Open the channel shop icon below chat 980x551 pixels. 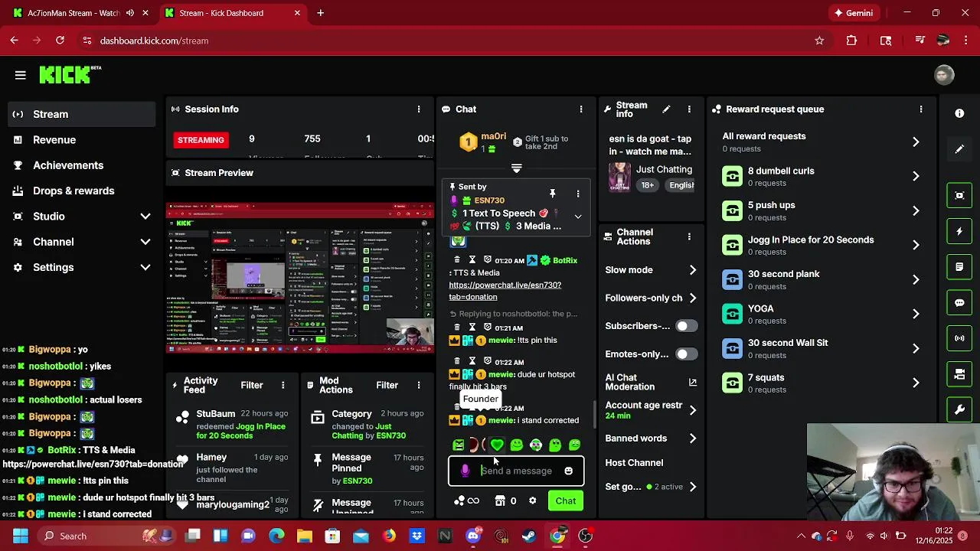click(x=500, y=501)
